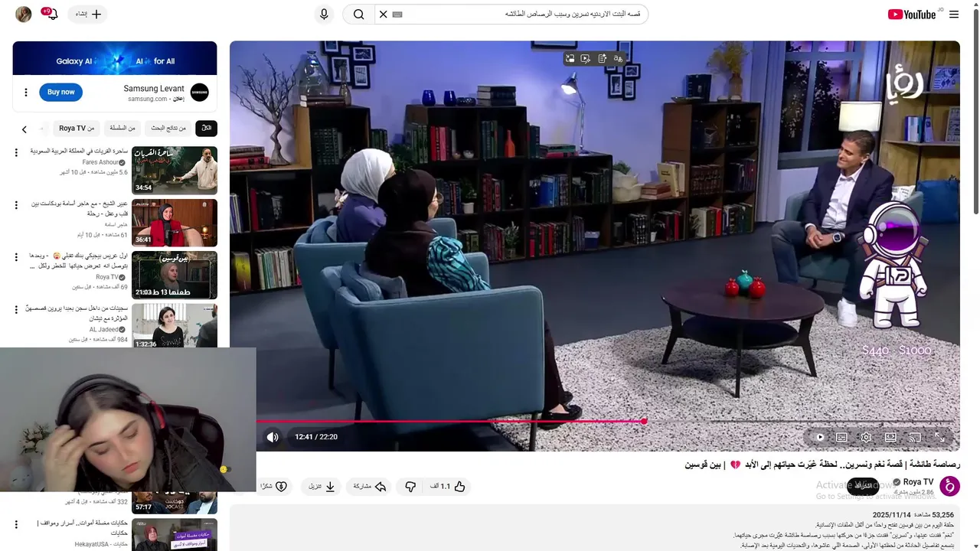Viewport: 980px width, 551px height.
Task: Click the translate icon on video overlay
Action: [x=618, y=58]
